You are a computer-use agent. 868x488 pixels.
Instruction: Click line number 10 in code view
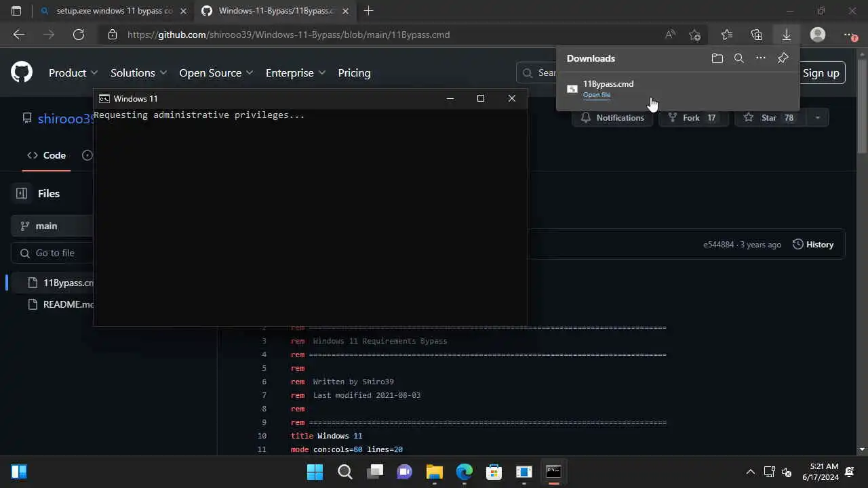(x=262, y=436)
